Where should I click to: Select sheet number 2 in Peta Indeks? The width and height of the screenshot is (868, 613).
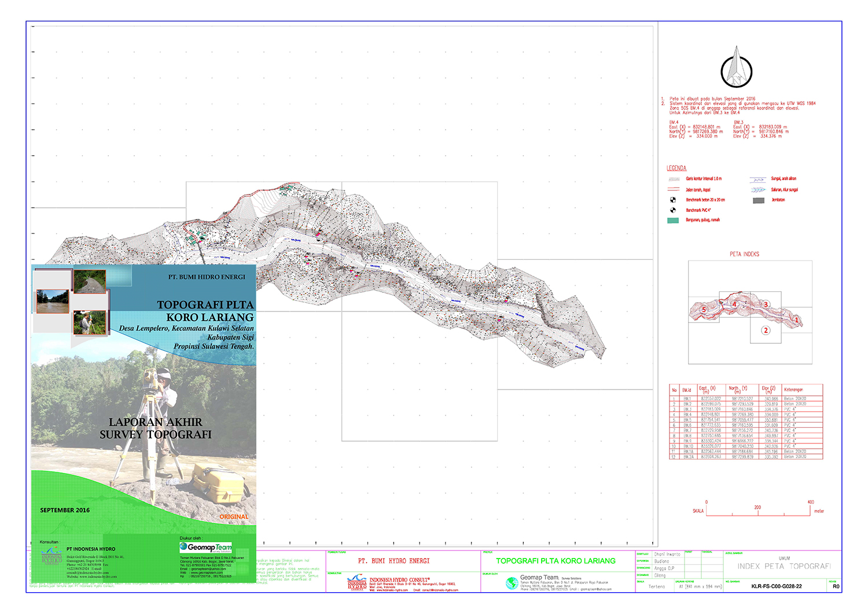(x=766, y=331)
